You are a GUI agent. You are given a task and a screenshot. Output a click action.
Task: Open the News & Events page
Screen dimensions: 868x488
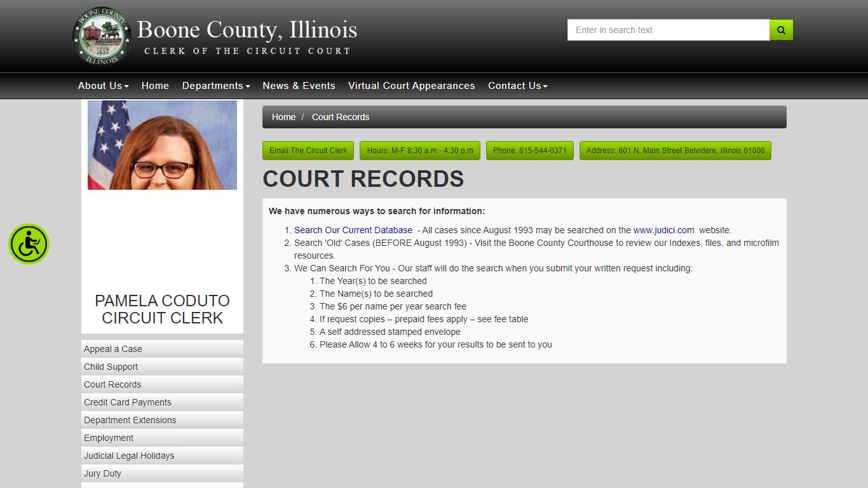tap(299, 86)
